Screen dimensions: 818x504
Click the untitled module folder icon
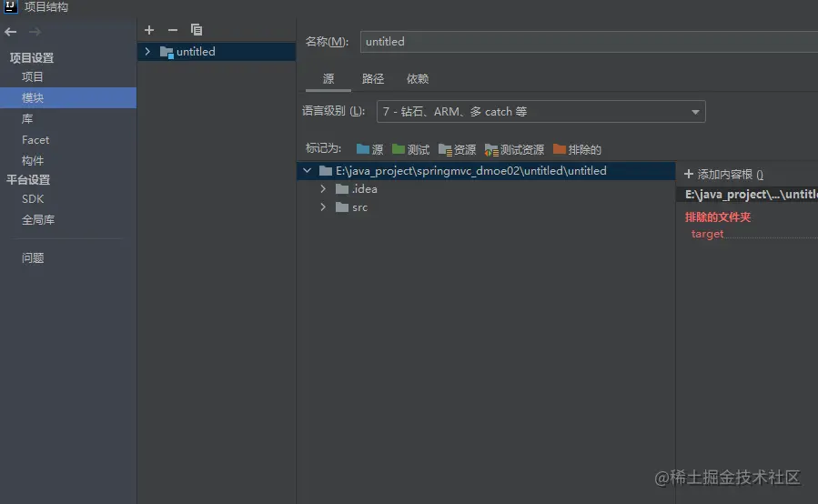[167, 52]
